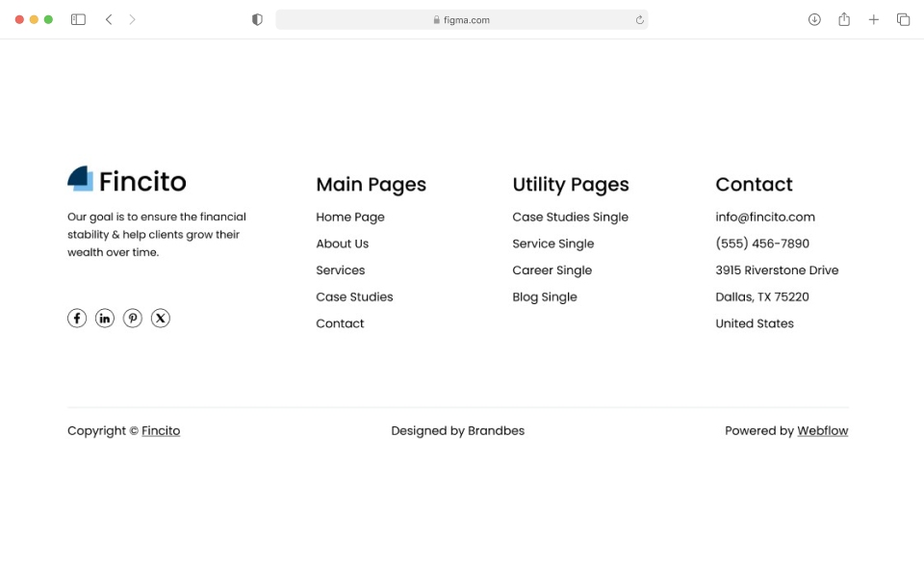Open Safari downloads icon
The width and height of the screenshot is (924, 566).
[x=814, y=18]
